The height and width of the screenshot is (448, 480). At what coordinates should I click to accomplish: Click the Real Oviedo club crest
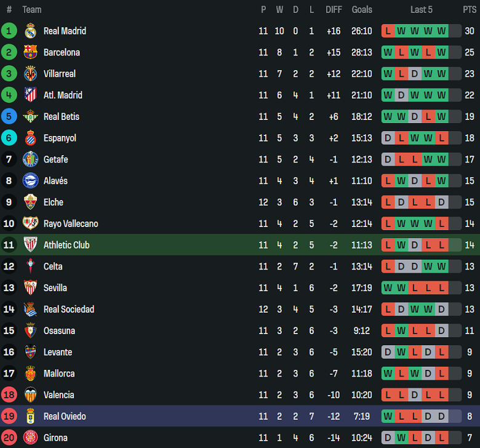pyautogui.click(x=30, y=417)
